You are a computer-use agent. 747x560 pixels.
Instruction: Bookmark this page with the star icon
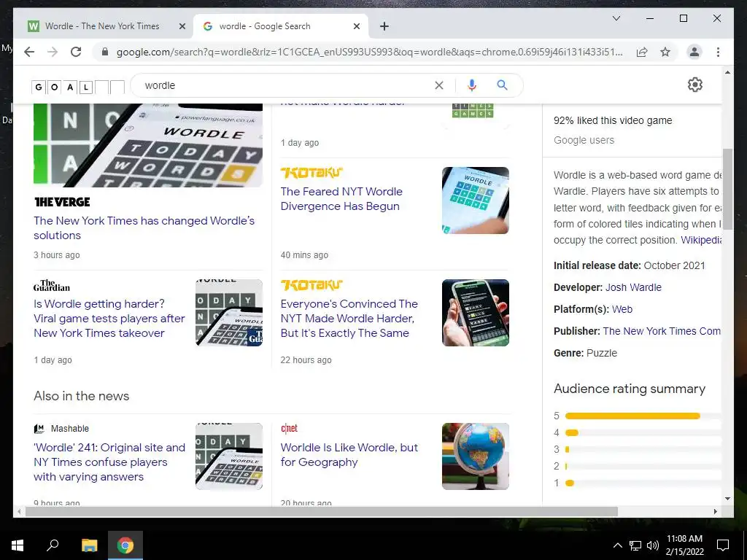coord(665,52)
